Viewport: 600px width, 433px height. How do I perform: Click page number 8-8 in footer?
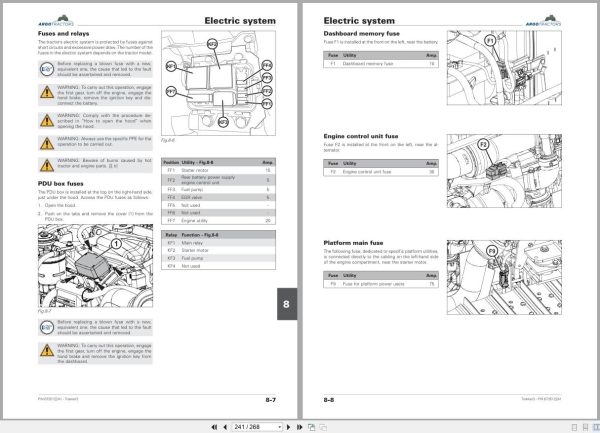pyautogui.click(x=329, y=400)
